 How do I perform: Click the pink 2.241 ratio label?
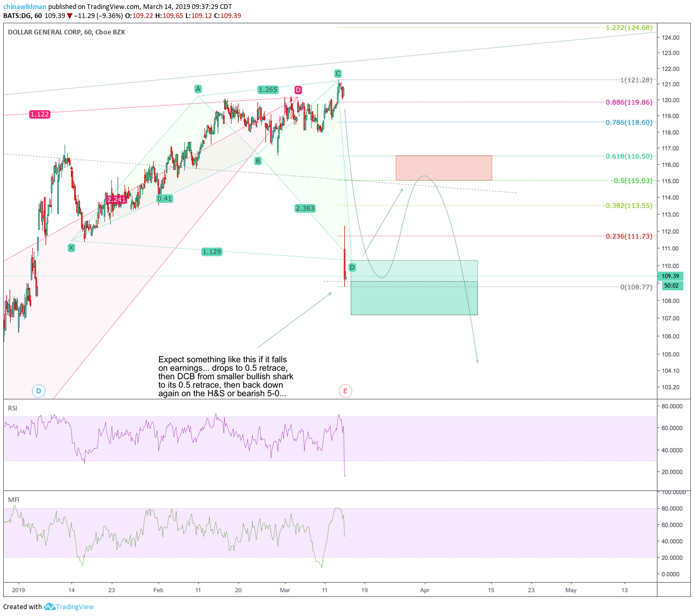coord(117,200)
